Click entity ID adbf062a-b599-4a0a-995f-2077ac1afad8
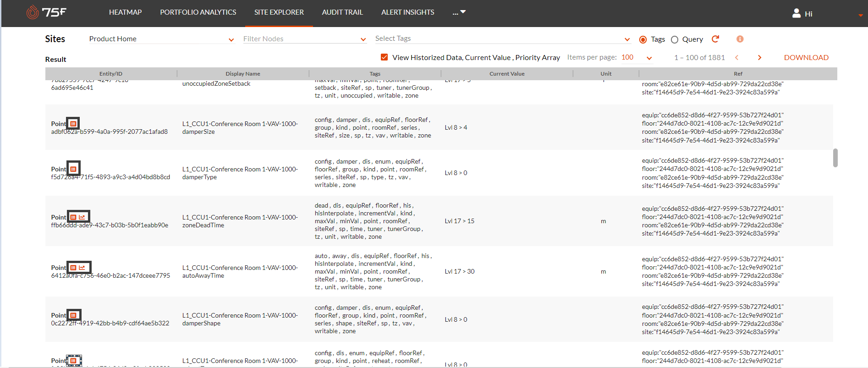Screen dimensions: 868x368 click(110, 132)
